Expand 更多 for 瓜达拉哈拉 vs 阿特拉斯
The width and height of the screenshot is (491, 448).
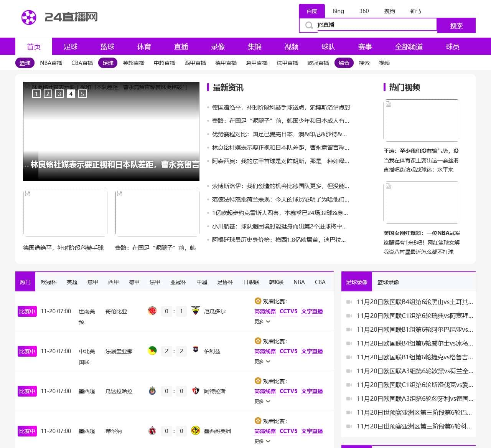point(262,402)
